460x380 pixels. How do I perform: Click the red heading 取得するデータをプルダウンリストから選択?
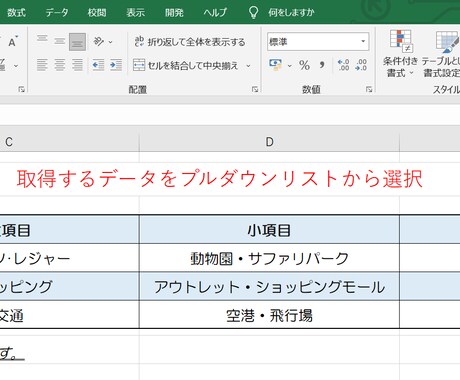click(220, 179)
